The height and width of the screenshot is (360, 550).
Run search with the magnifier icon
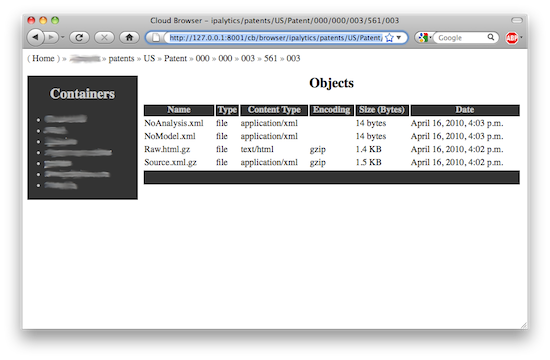tap(491, 37)
